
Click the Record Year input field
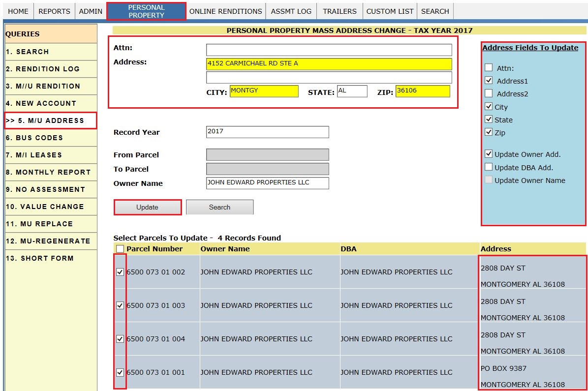[x=267, y=132]
